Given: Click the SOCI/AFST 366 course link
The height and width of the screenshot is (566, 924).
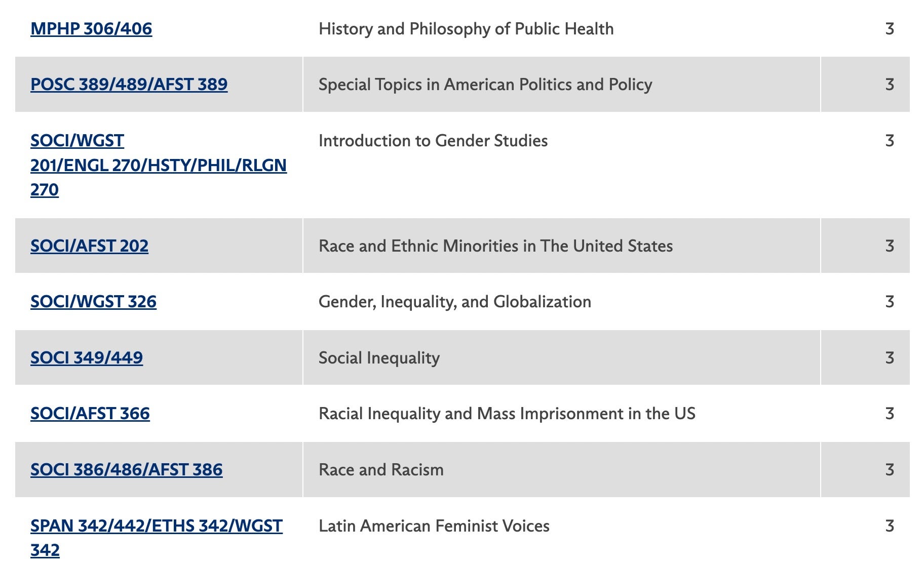Looking at the screenshot, I should click(x=90, y=414).
